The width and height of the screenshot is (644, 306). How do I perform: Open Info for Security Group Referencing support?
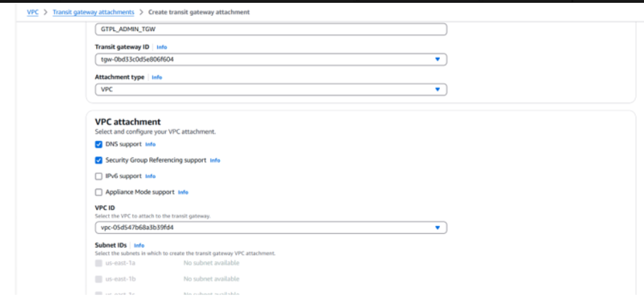click(215, 160)
